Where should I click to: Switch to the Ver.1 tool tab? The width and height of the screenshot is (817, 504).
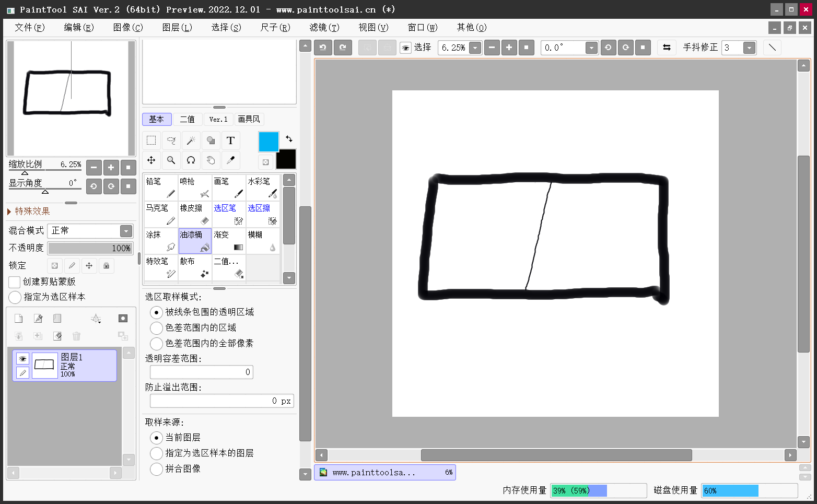coord(218,120)
